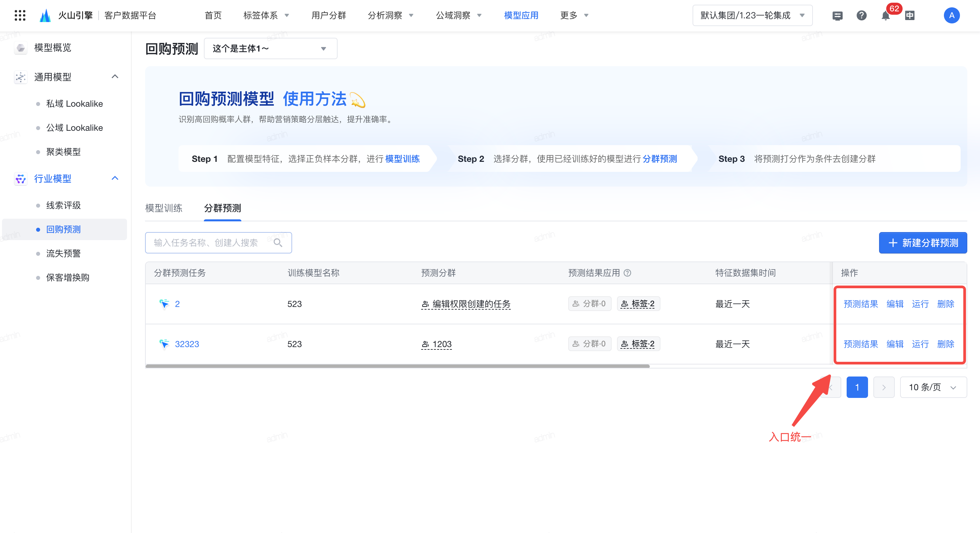
Task: Go to previous page arrow
Action: pos(831,387)
